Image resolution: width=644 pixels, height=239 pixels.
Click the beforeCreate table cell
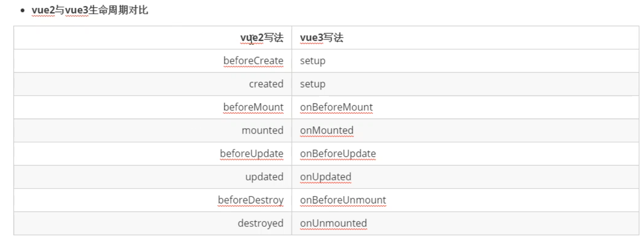[x=253, y=61]
